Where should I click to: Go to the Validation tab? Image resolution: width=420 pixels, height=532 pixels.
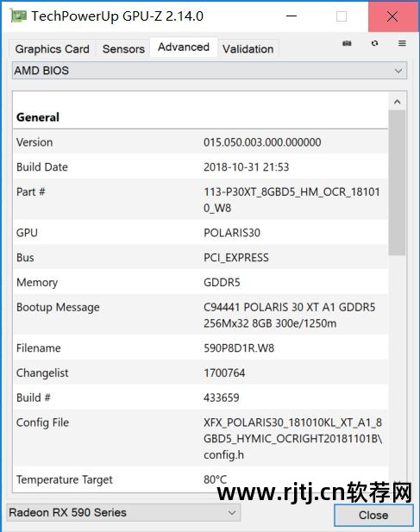pos(248,49)
